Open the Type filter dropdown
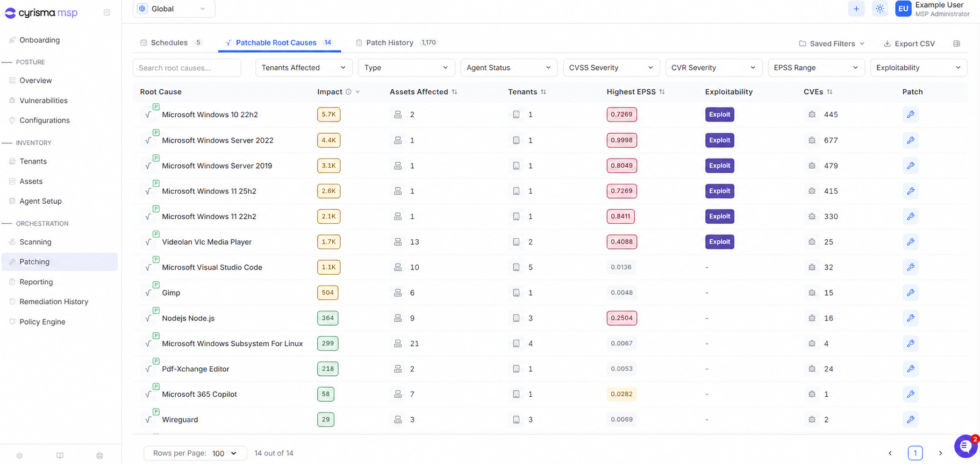 (406, 68)
